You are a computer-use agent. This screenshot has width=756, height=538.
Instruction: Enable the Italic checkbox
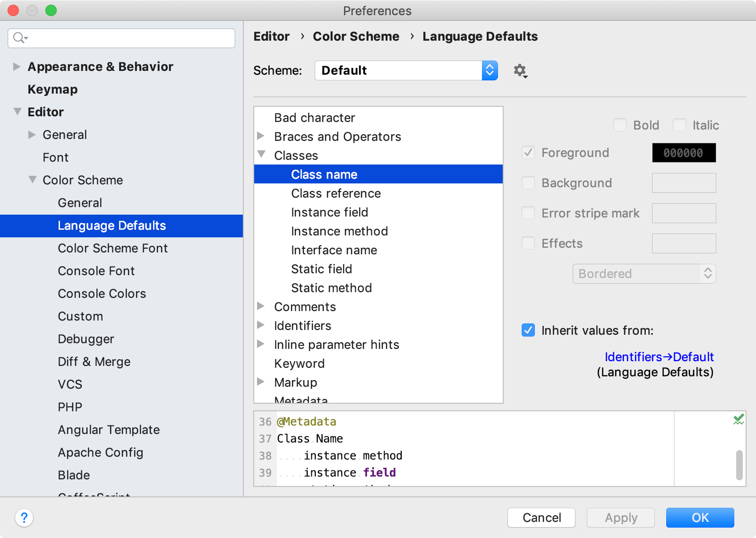tap(679, 125)
